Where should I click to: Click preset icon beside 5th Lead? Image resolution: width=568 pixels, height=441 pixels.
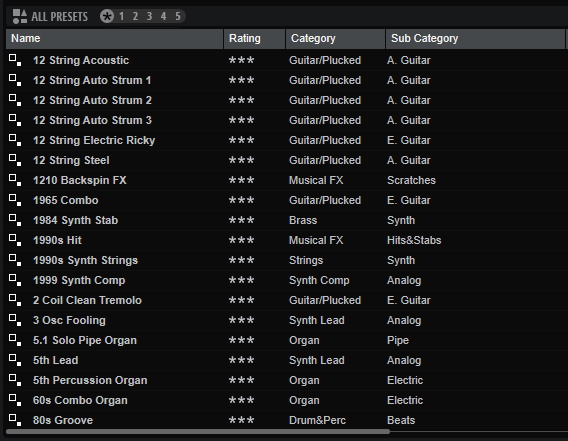pyautogui.click(x=15, y=360)
